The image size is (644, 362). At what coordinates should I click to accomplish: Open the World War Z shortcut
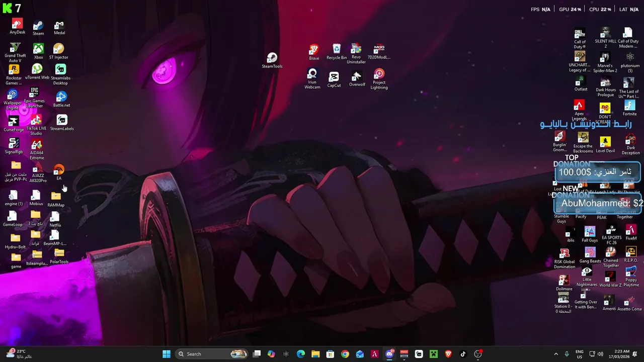pos(610,280)
